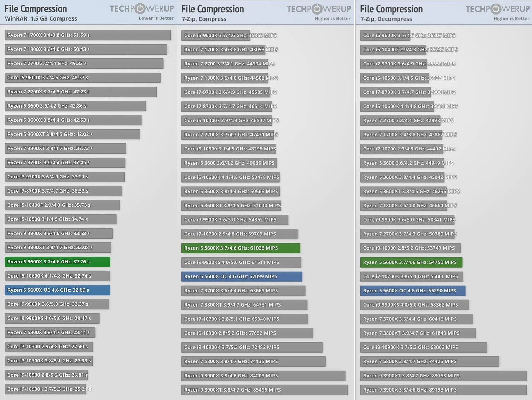Viewport: 532px width, 400px height.
Task: Click the '7-Zip, Compress' subtitle
Action: [204, 19]
